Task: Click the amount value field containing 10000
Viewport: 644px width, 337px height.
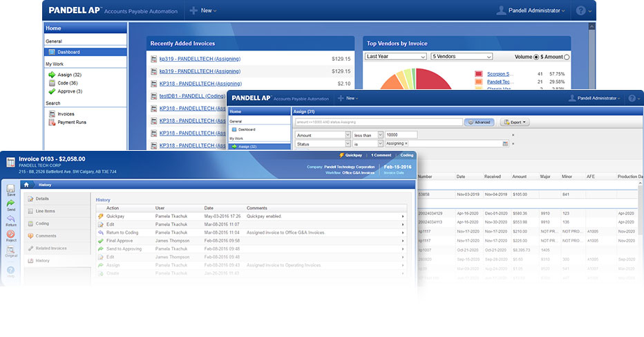Action: (x=401, y=134)
